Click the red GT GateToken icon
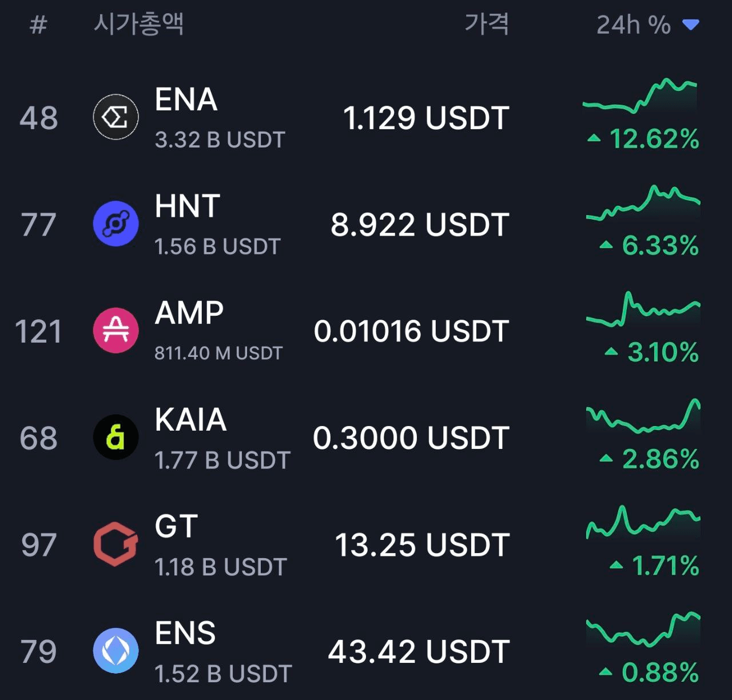The width and height of the screenshot is (732, 700). (116, 544)
